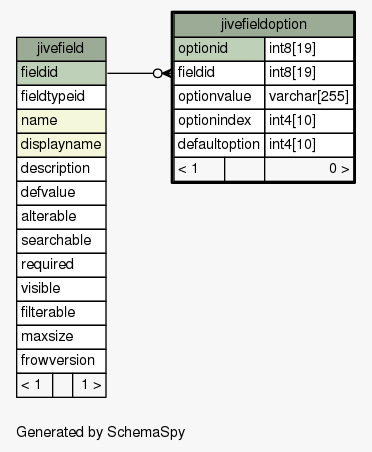Image resolution: width=372 pixels, height=452 pixels.
Task: Select the frowversion column row
Action: (61, 361)
